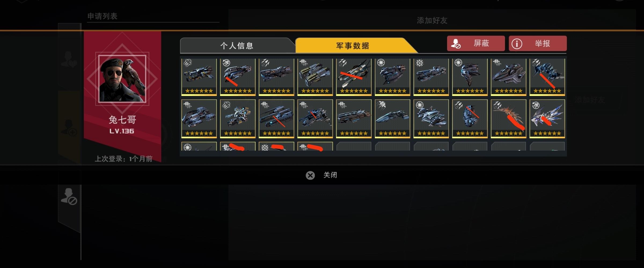
Task: Click the 申请列表 header
Action: pos(103,16)
